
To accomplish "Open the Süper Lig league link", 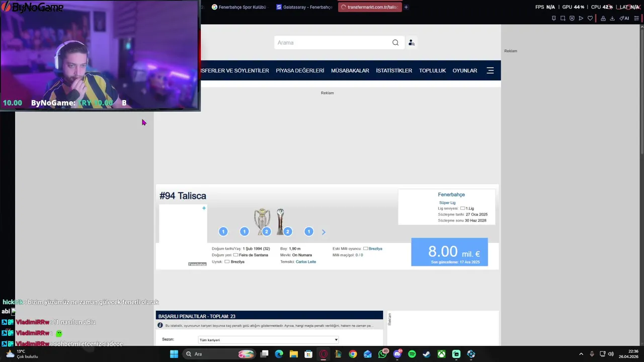I will click(x=447, y=203).
